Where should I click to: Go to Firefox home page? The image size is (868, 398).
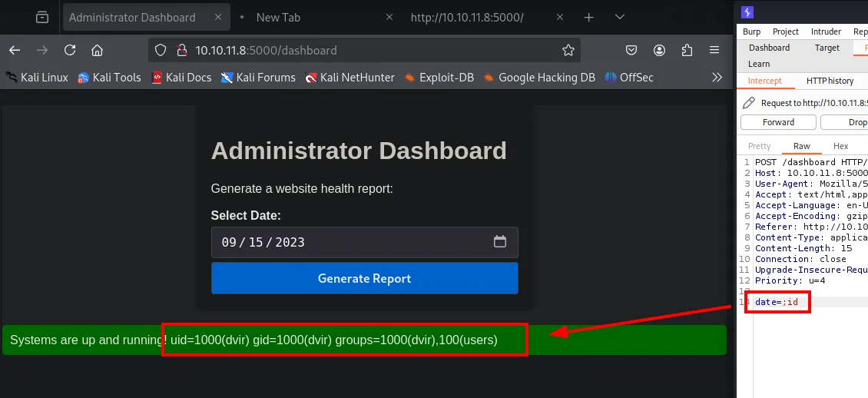(98, 51)
